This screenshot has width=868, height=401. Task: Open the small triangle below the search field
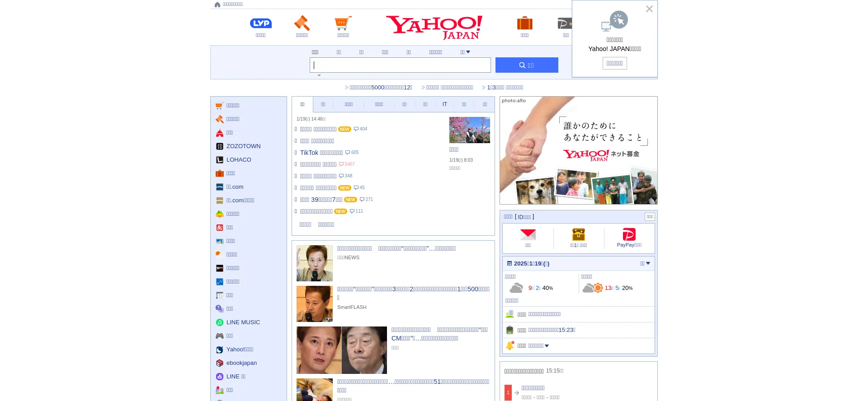pos(319,75)
